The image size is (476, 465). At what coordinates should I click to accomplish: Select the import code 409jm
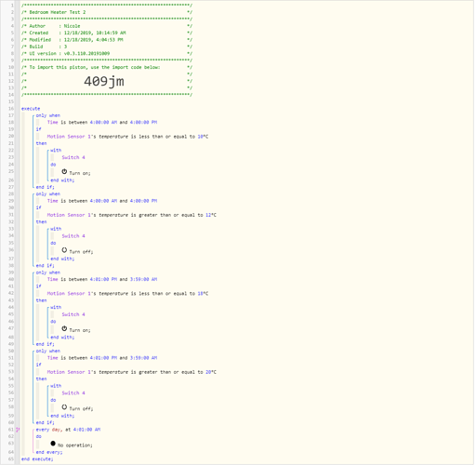104,82
